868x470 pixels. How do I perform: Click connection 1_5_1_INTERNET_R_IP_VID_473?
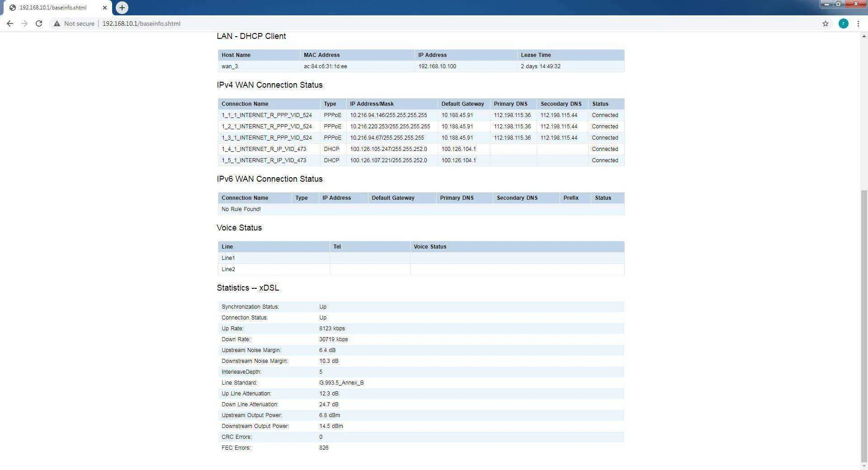pyautogui.click(x=264, y=160)
